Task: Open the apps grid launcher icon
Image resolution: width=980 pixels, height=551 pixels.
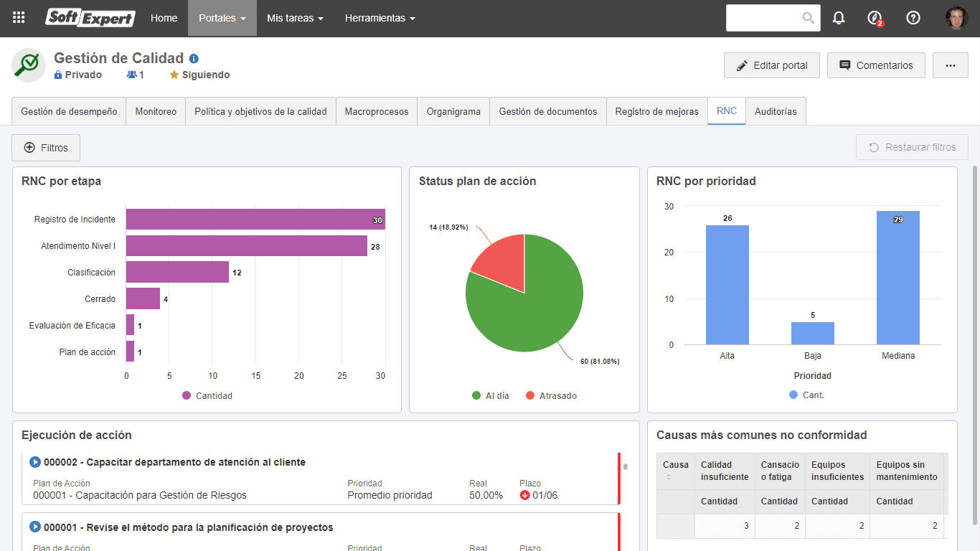Action: (x=19, y=18)
